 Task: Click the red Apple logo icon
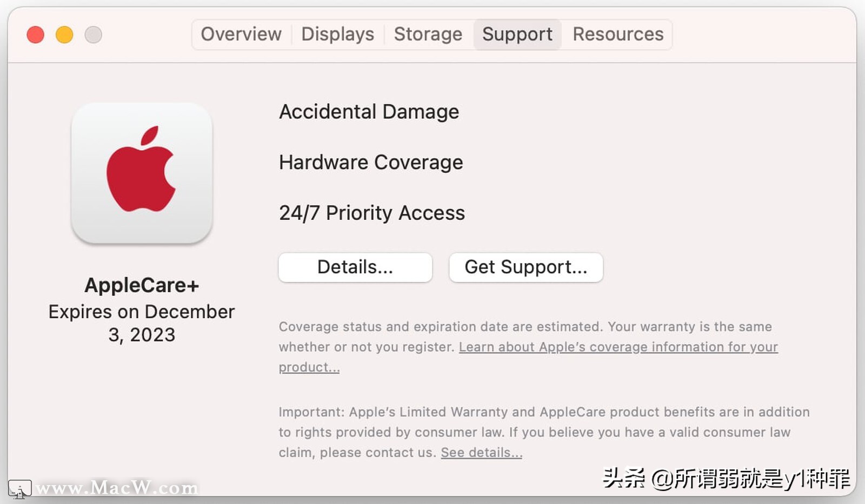[142, 173]
